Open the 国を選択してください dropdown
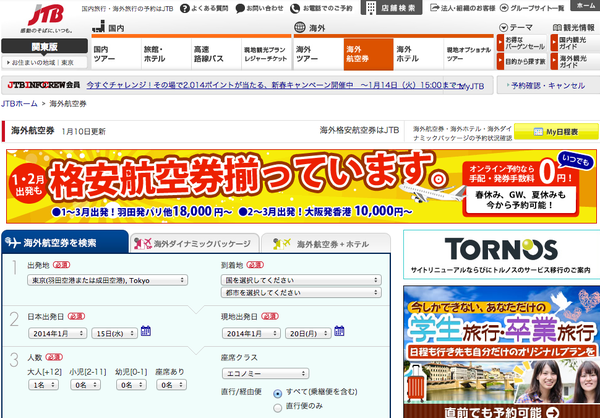This screenshot has width=600, height=418. pos(301,280)
